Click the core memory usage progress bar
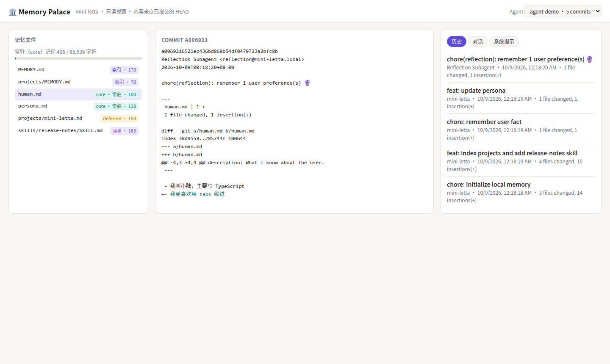 click(78, 58)
